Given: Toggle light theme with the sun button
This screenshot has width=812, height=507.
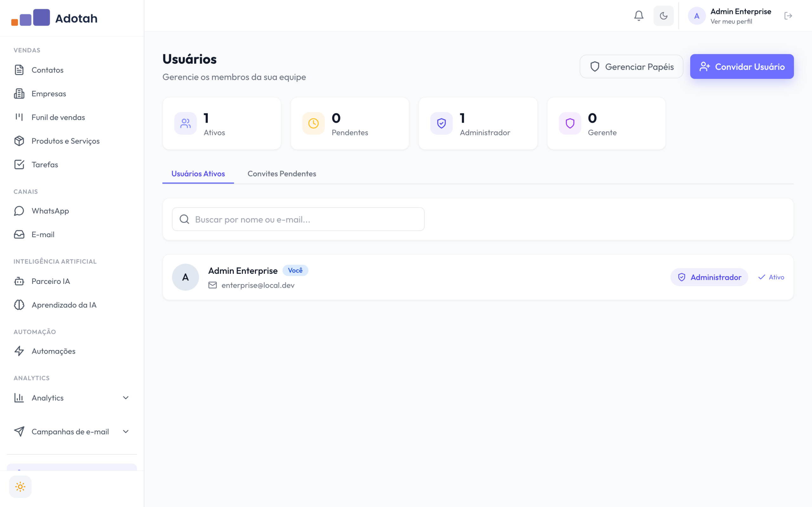Looking at the screenshot, I should click(20, 486).
